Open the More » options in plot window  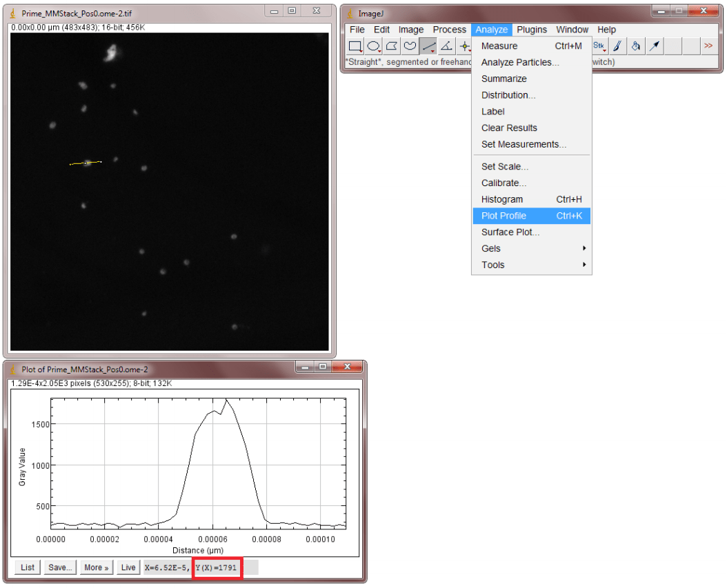pos(97,567)
